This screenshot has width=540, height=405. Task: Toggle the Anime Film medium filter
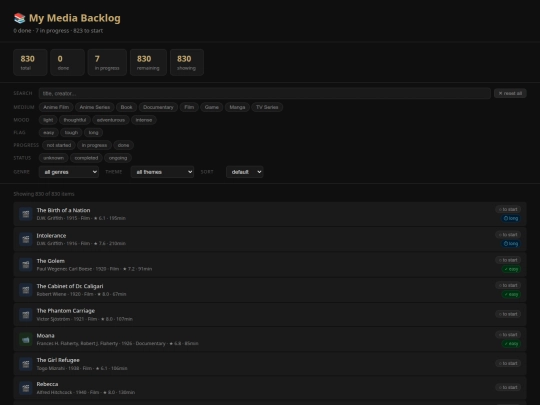[56, 107]
